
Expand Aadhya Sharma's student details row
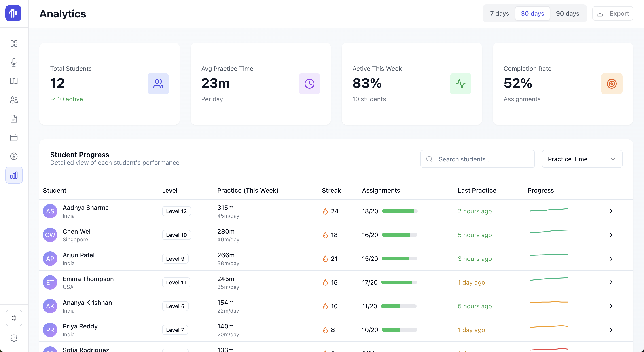[611, 211]
